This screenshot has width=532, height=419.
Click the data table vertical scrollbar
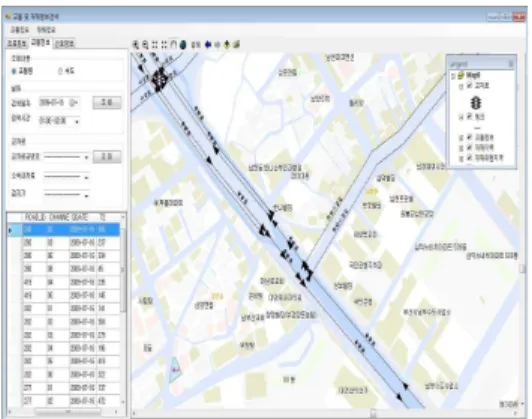coord(123,309)
